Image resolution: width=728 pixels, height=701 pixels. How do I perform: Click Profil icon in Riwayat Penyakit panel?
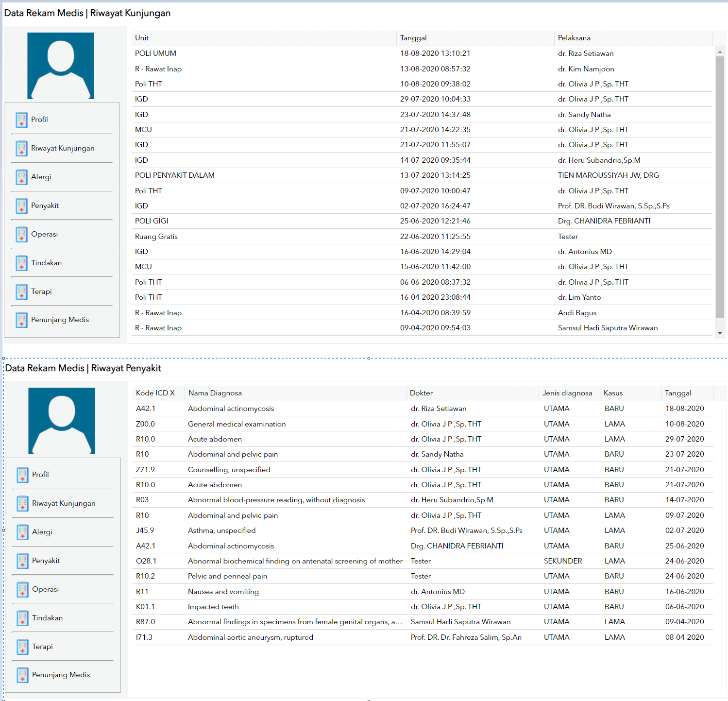point(22,475)
